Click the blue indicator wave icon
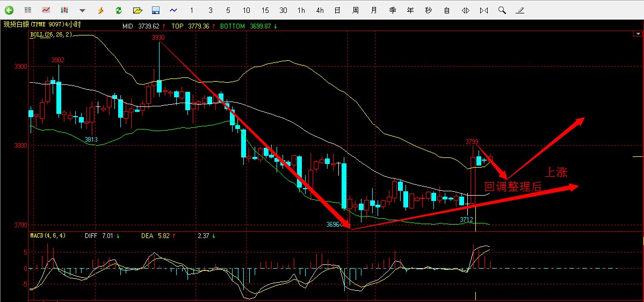The width and height of the screenshot is (644, 302). tap(173, 10)
